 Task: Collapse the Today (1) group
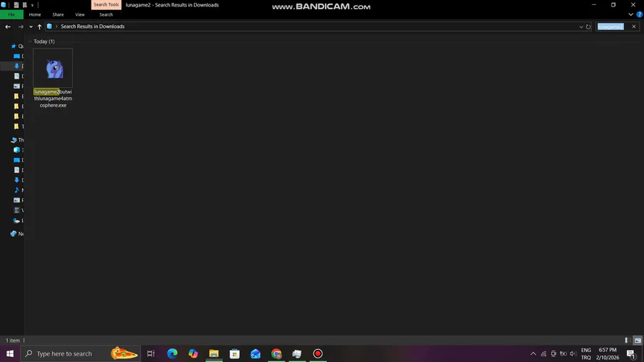30,41
